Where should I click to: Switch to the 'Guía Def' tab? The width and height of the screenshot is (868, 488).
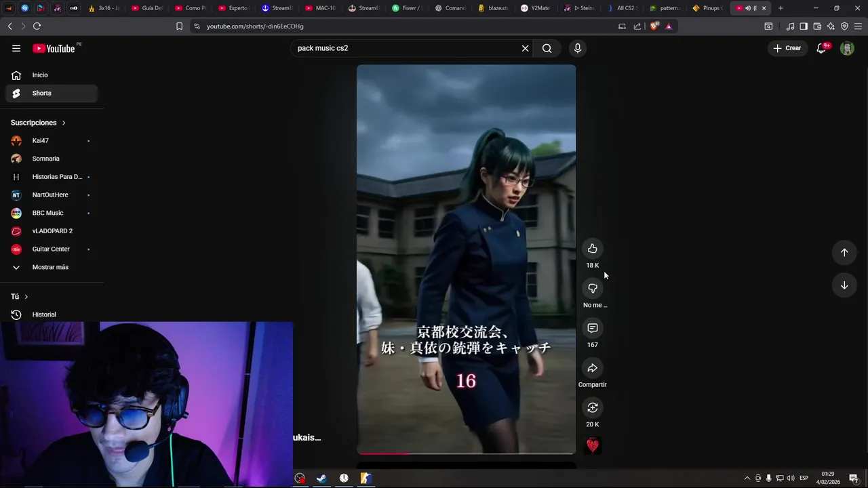click(x=146, y=8)
